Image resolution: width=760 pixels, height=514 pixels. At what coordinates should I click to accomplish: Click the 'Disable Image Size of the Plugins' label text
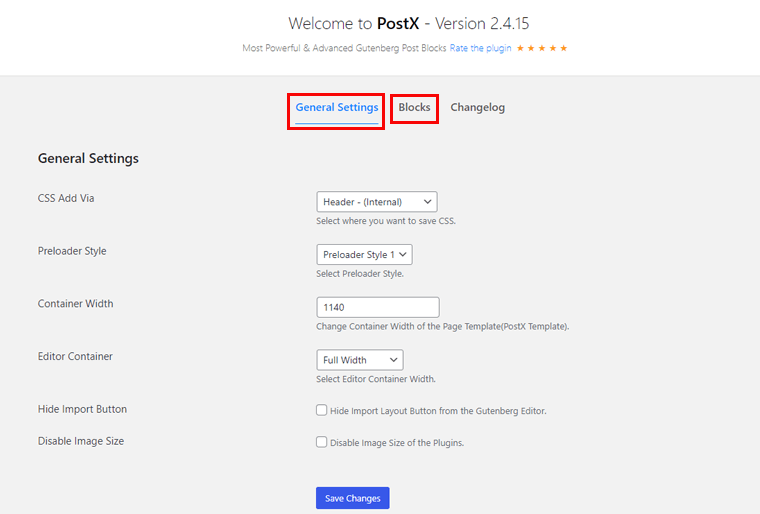(x=397, y=443)
